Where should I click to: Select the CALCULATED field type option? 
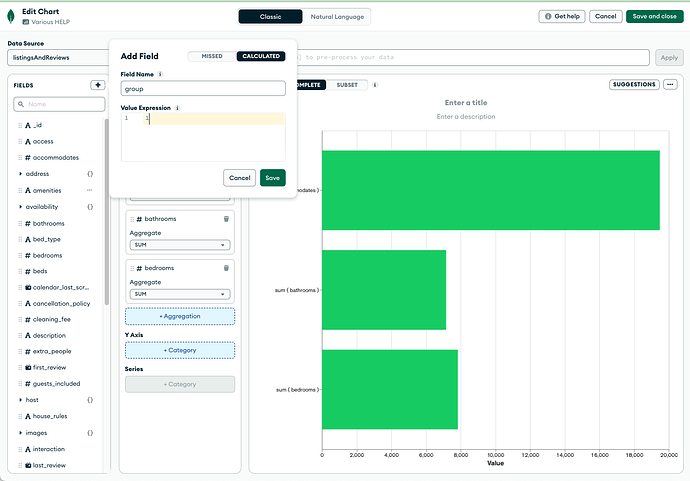tap(260, 56)
